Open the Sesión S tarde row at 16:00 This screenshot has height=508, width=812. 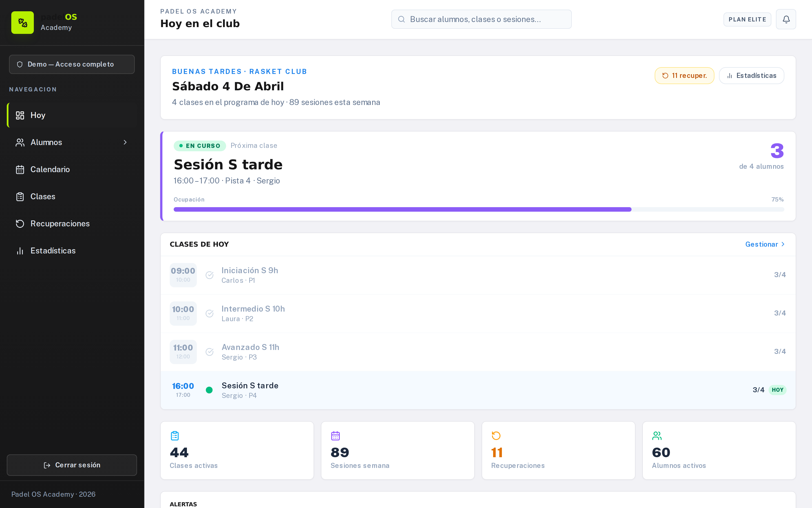(478, 390)
